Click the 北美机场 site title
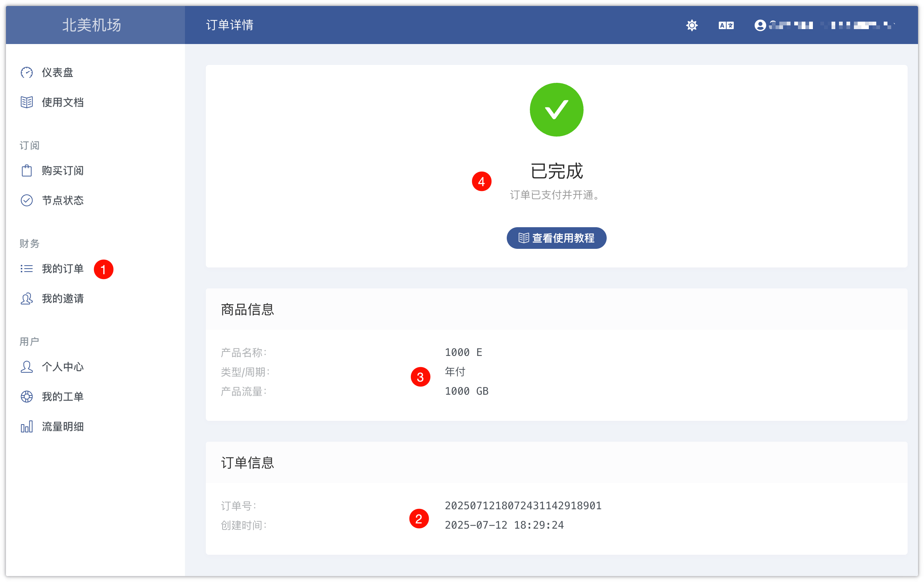The width and height of the screenshot is (924, 582). [92, 25]
